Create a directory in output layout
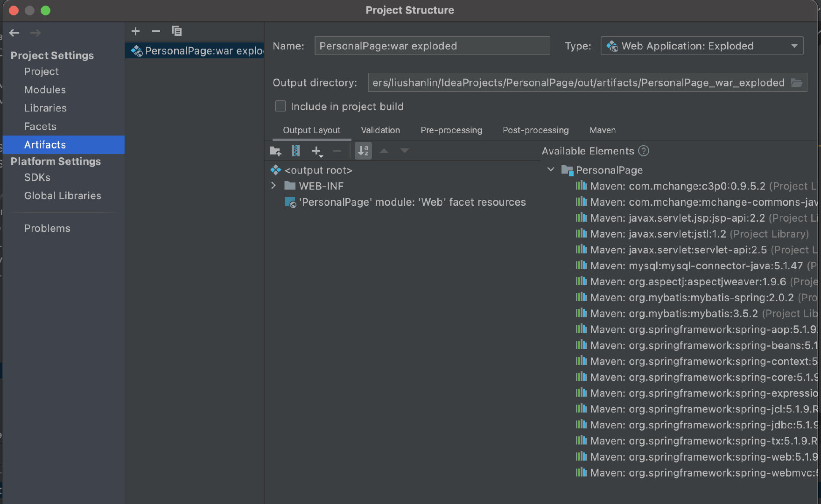 click(275, 151)
